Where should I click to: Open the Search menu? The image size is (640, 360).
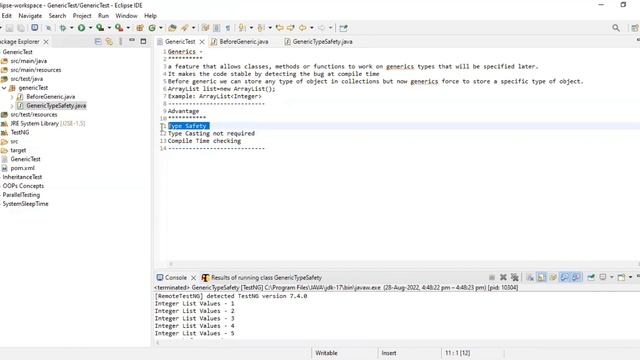click(x=57, y=16)
